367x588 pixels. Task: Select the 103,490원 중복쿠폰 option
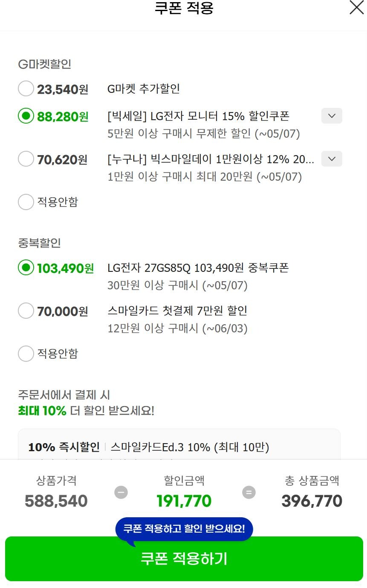(26, 268)
